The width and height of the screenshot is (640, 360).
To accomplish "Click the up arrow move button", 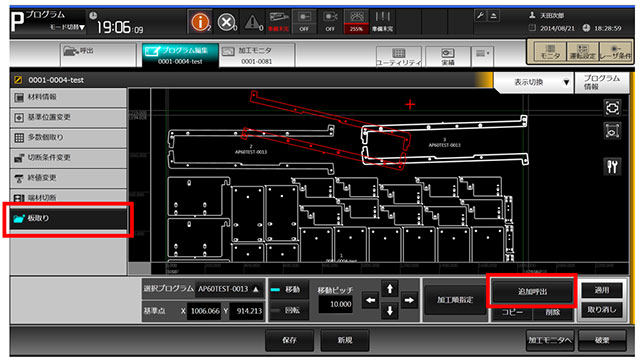I will coord(389,289).
